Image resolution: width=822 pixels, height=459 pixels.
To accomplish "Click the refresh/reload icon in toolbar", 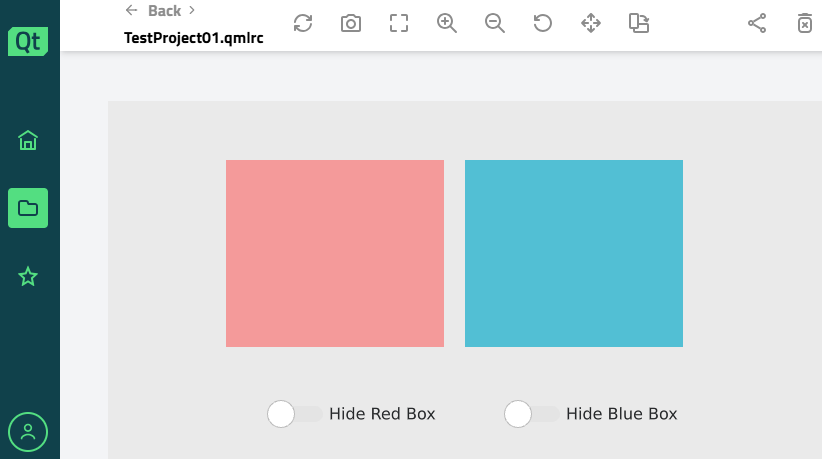I will [x=303, y=23].
